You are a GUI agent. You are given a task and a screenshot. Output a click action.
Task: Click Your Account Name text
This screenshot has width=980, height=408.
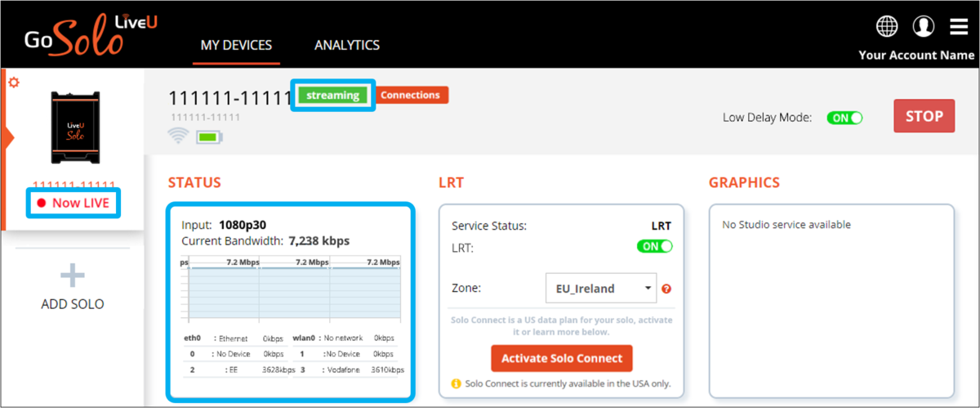(x=916, y=56)
